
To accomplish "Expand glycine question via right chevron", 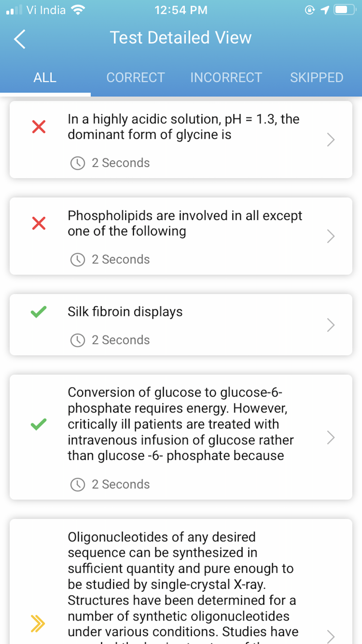I will pos(331,139).
